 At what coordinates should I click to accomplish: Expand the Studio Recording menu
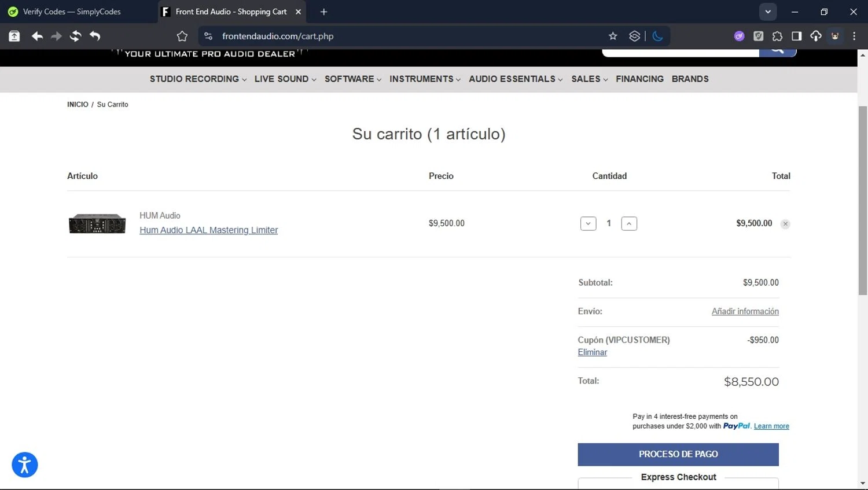tap(198, 79)
